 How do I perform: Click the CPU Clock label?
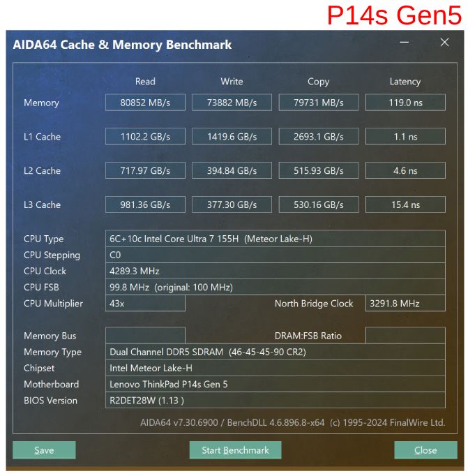pyautogui.click(x=45, y=271)
